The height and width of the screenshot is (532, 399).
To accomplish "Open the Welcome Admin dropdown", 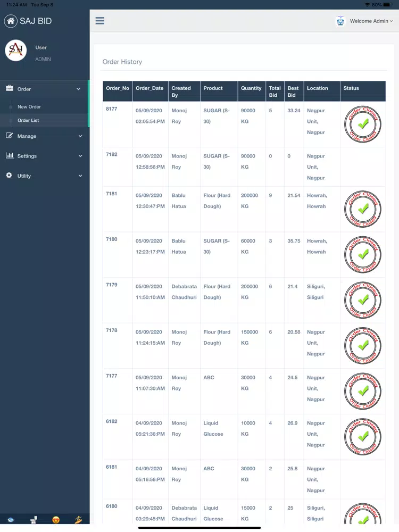I will (x=371, y=21).
